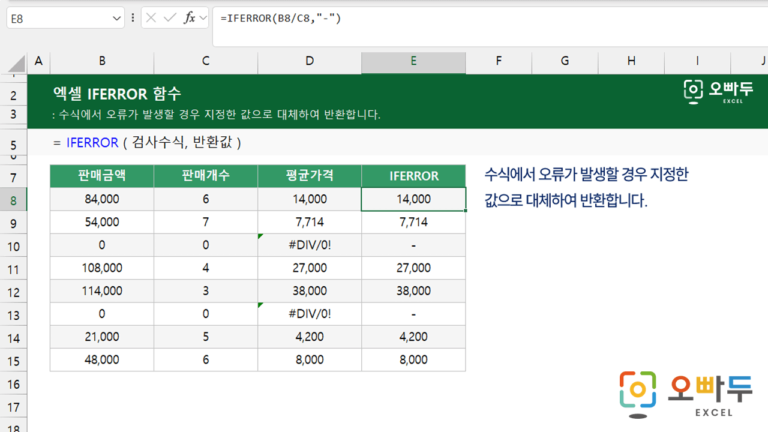Select column H header
Viewport: 768px width, 432px height.
click(x=631, y=61)
